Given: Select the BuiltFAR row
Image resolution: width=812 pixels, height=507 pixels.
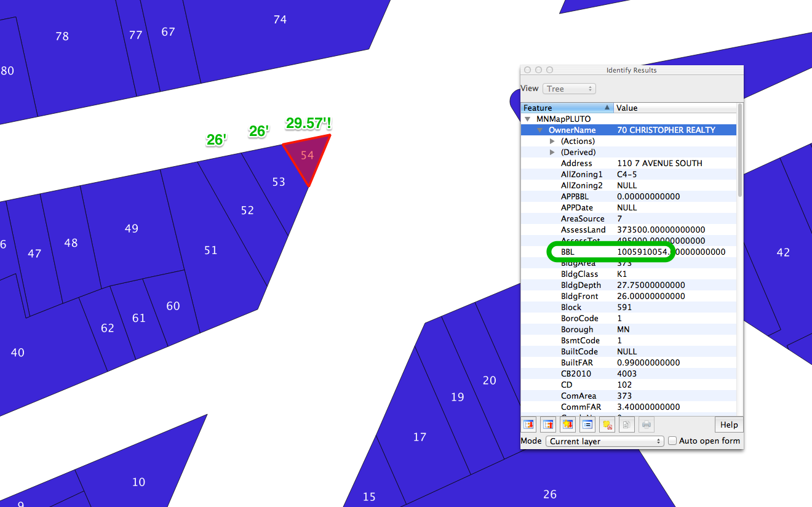Looking at the screenshot, I should [628, 362].
